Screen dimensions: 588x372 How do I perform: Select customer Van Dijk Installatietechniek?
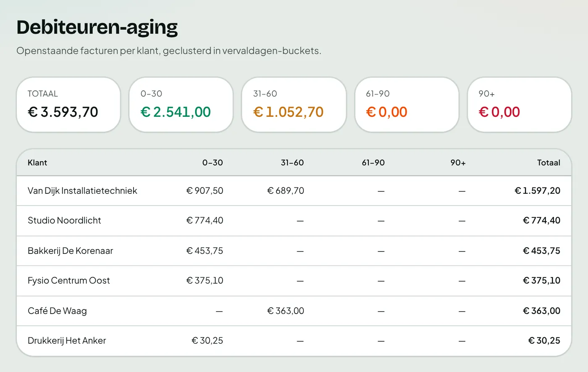[82, 191]
